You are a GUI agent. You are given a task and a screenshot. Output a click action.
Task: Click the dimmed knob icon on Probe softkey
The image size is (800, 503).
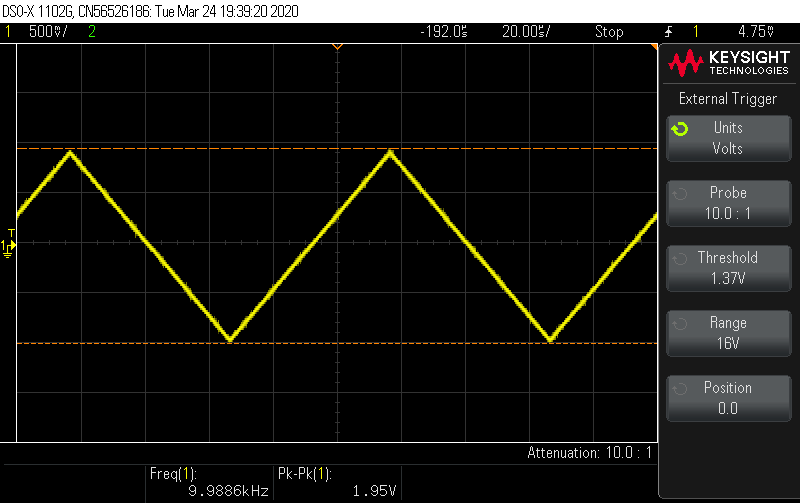(680, 194)
